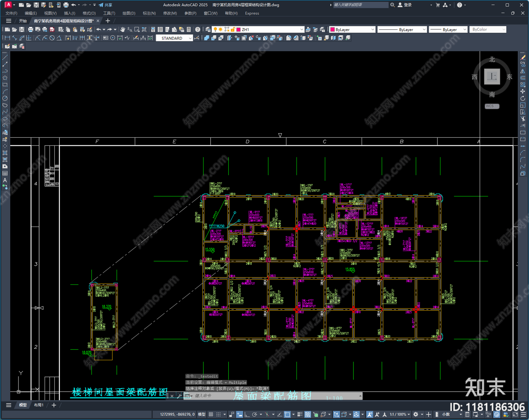This screenshot has height=420, width=529.
Task: Click the command line input field
Action: [x=276, y=396]
